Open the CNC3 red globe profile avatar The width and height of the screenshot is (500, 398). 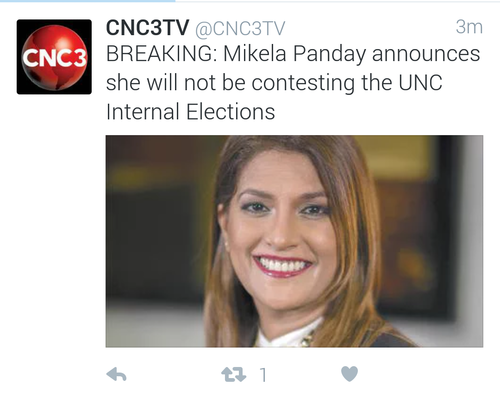tap(54, 57)
